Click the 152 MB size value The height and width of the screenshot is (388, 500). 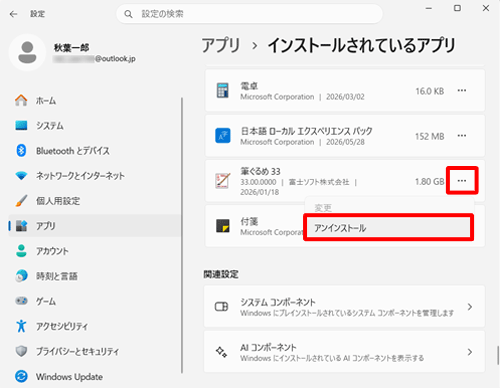click(x=429, y=136)
